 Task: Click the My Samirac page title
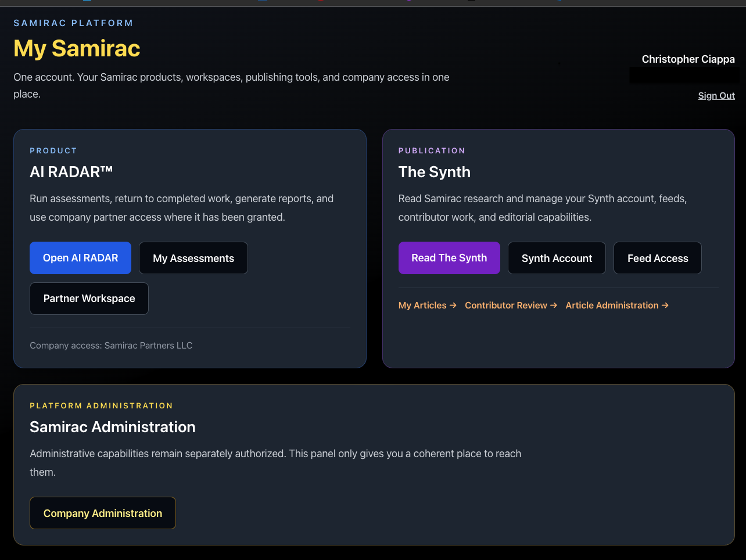pyautogui.click(x=77, y=48)
